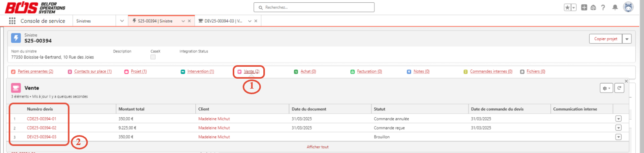Open client Madeleine Michut in Brouillon row
Viewport: 644px width, 153px height.
coord(214,137)
